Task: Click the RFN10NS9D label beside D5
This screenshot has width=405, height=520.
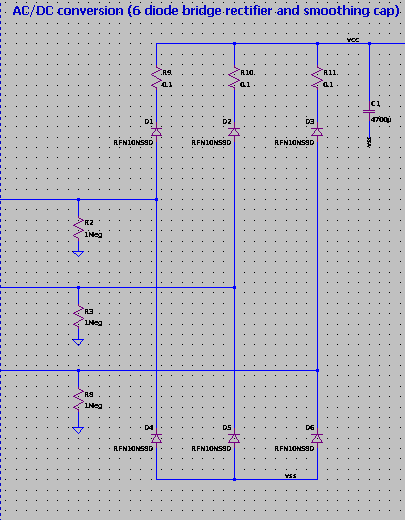Action: [x=211, y=449]
